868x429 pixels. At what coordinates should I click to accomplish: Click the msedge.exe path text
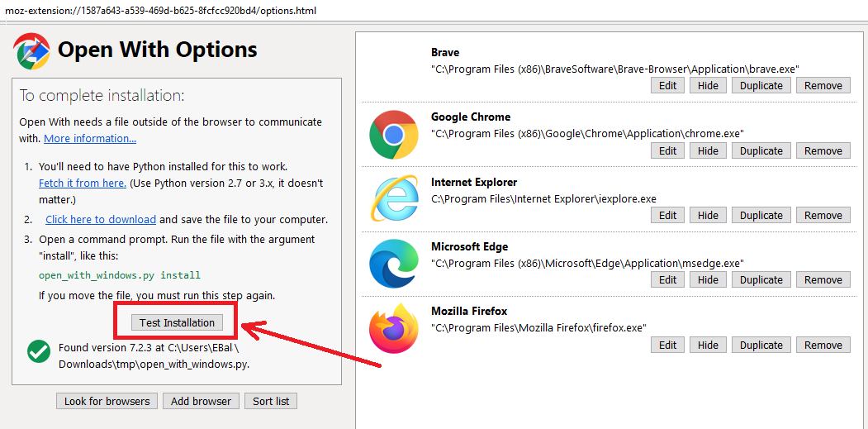[587, 264]
